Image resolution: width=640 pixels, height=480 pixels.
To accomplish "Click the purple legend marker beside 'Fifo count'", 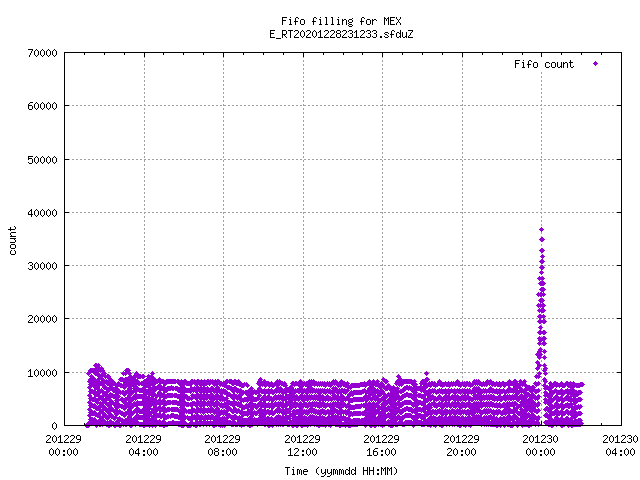I will coord(596,64).
